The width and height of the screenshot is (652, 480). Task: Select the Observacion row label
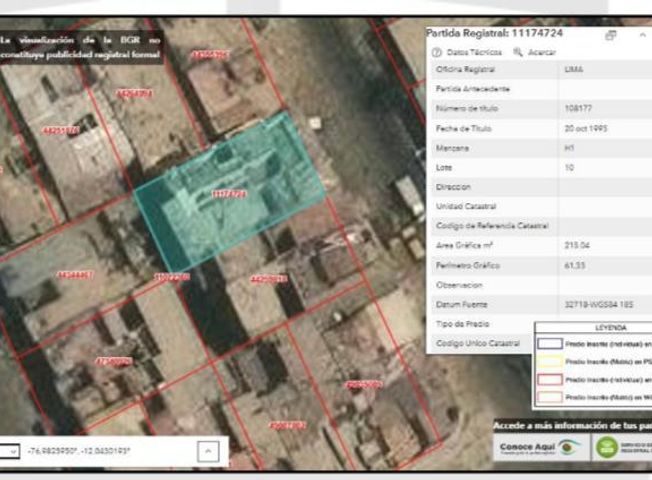click(x=459, y=285)
